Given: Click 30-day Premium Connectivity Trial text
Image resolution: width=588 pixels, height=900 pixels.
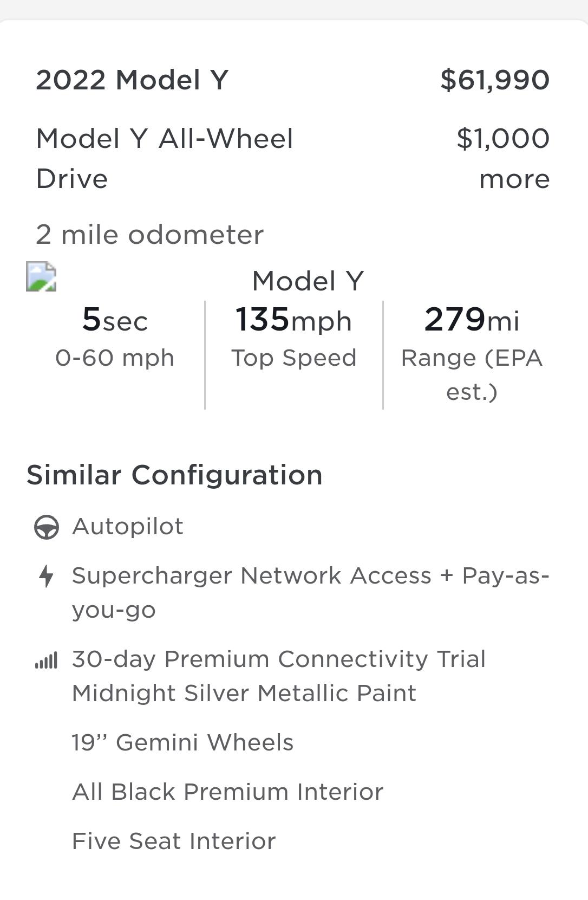Looking at the screenshot, I should (279, 659).
